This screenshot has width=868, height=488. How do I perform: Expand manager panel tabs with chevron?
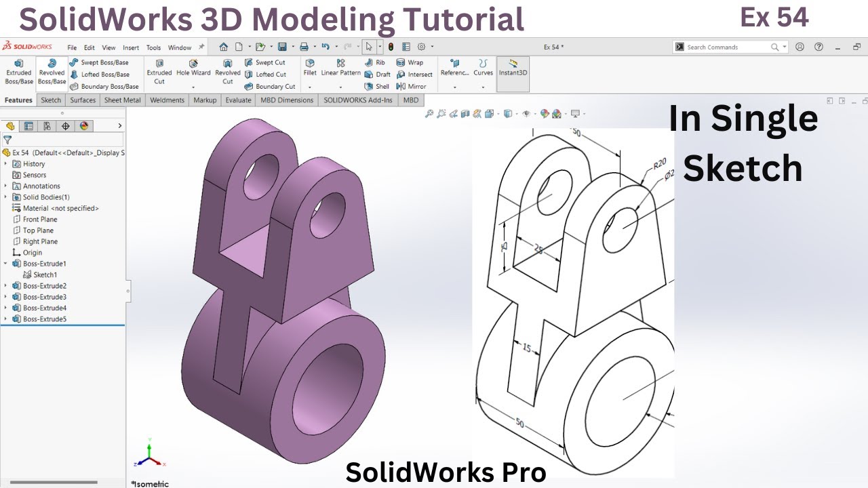tap(120, 126)
